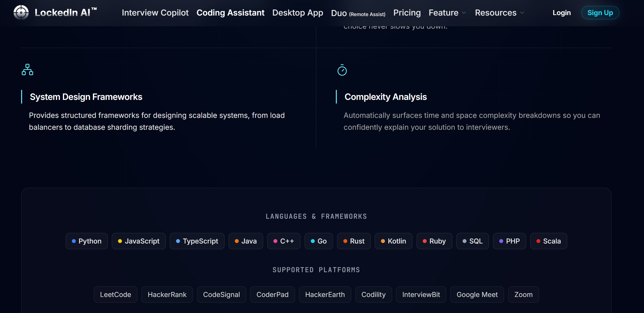Select the JavaScript language chip
644x313 pixels.
point(138,241)
